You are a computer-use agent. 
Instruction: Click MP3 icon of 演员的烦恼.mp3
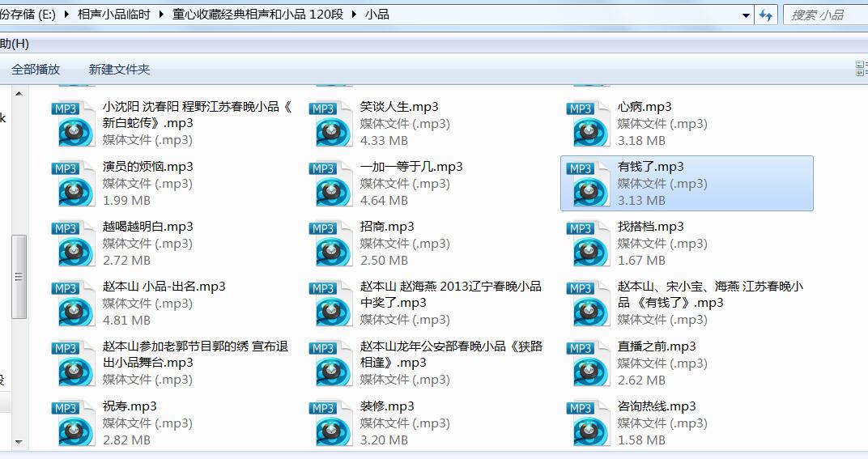point(73,183)
